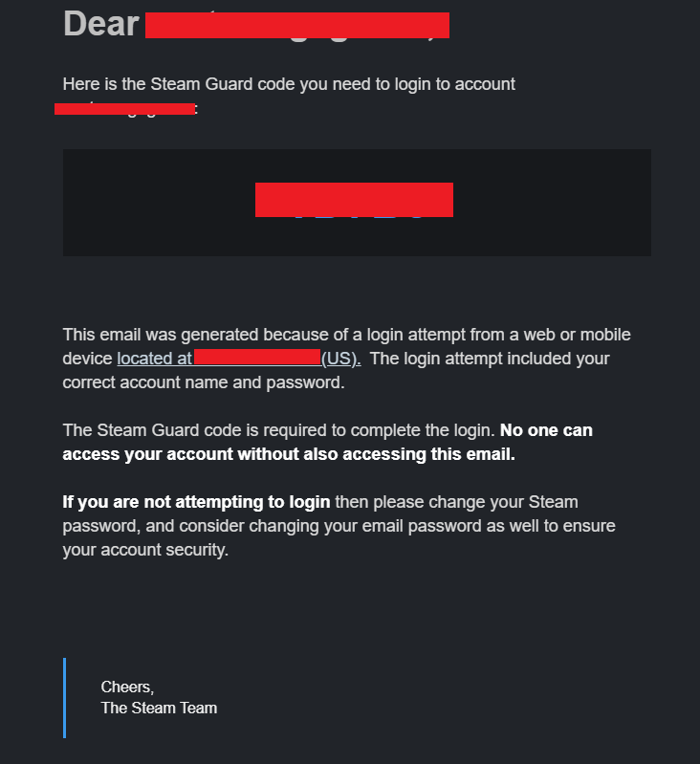Image resolution: width=700 pixels, height=764 pixels.
Task: Click the redacted login location
Action: pos(256,359)
